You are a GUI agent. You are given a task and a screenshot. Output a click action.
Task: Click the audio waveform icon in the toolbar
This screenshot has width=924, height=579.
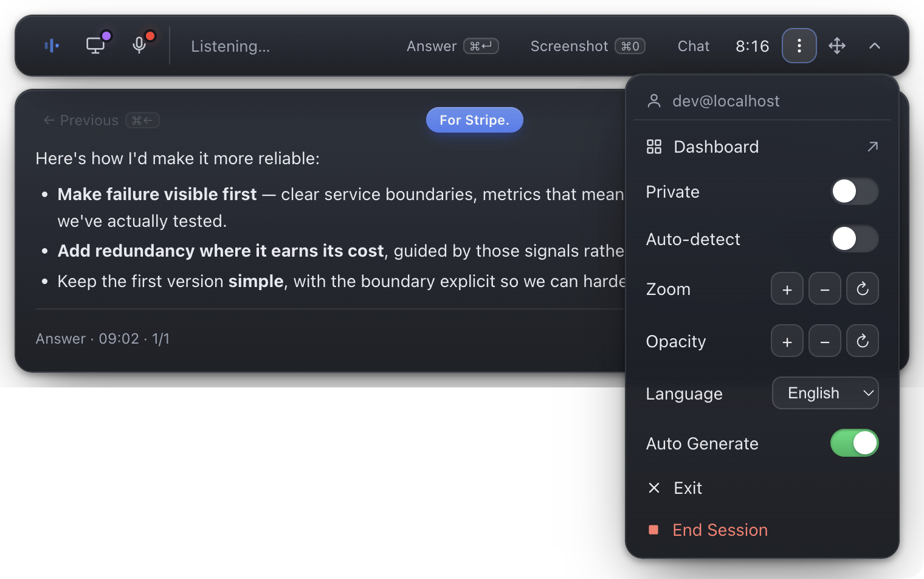click(52, 46)
